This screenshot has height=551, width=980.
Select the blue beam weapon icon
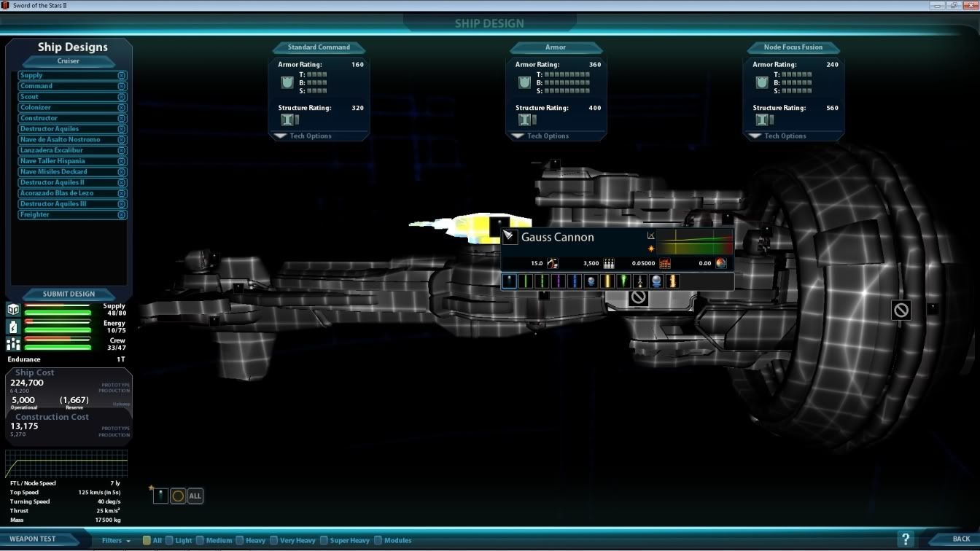575,281
